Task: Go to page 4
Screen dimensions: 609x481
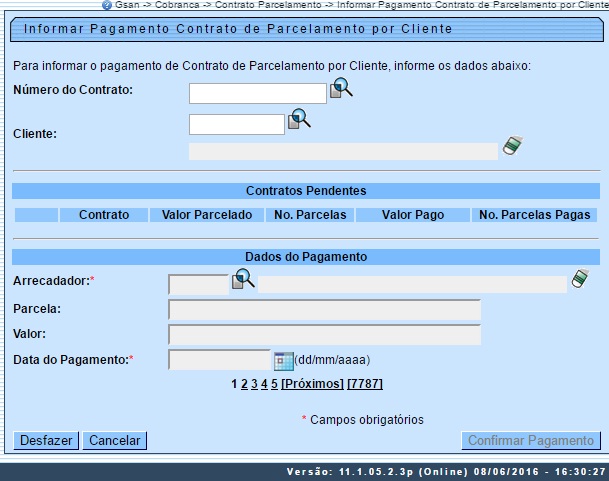Action: click(x=264, y=384)
